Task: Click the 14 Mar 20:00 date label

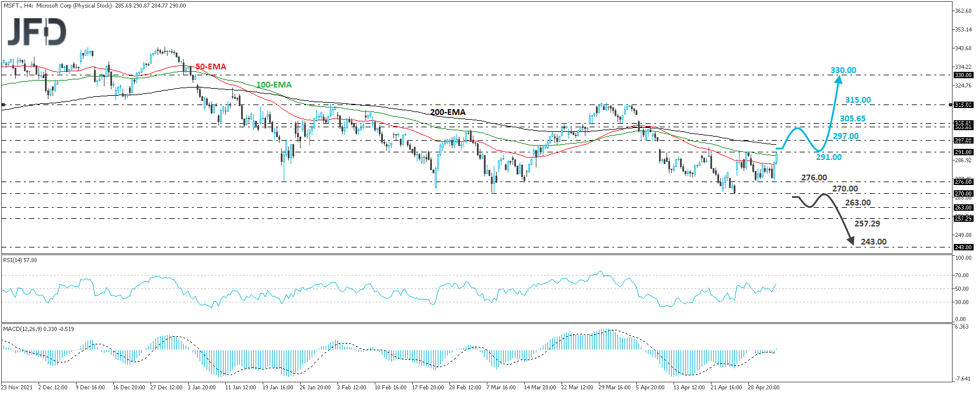Action: 540,388
